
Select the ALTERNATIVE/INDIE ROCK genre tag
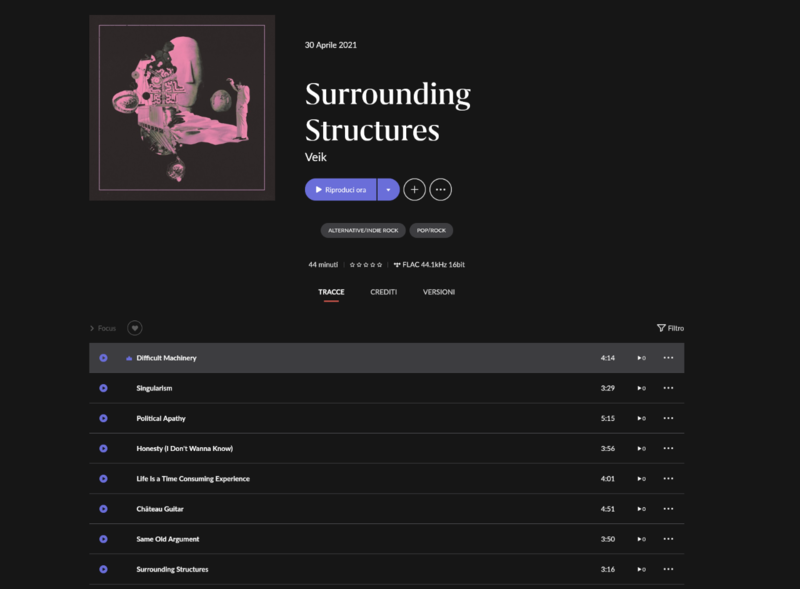(363, 230)
